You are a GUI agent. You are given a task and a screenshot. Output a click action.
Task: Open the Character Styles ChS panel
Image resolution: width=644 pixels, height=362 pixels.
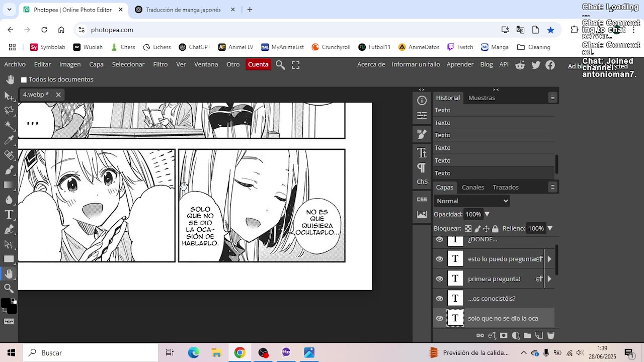[x=422, y=182]
